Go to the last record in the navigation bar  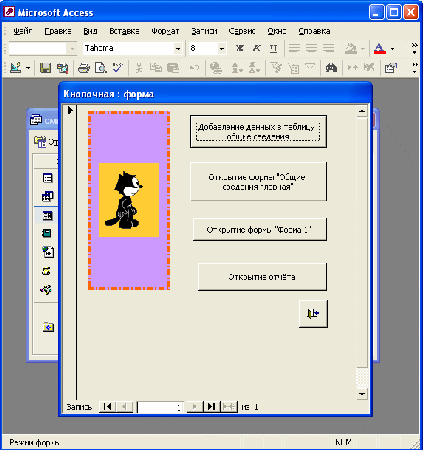pos(211,407)
